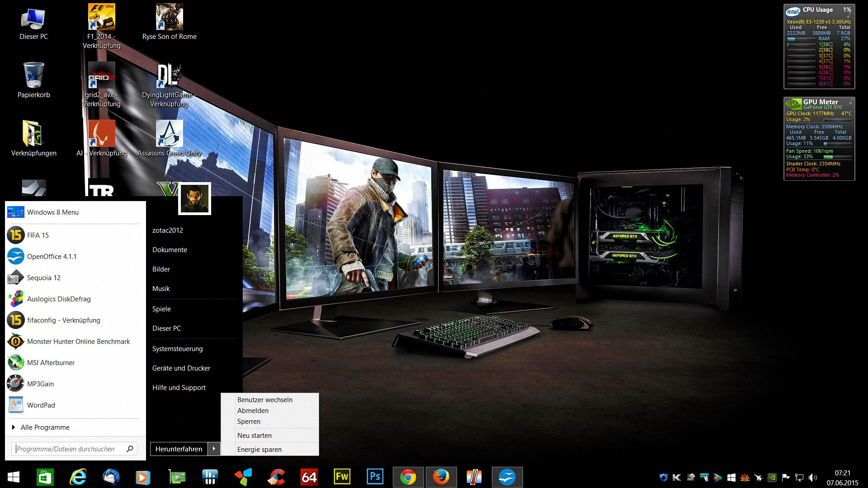Open the Photoshop taskbar icon
Viewport: 868px width, 488px height.
[x=375, y=477]
